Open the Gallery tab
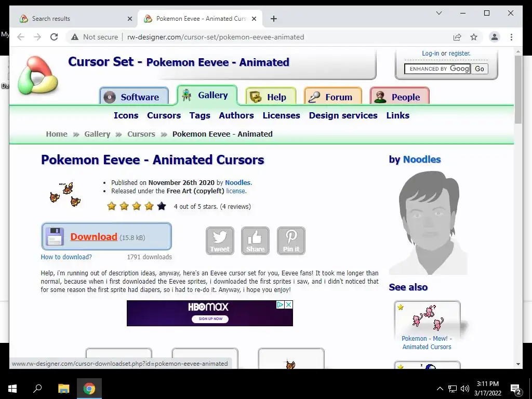Image resolution: width=532 pixels, height=399 pixels. 207,95
